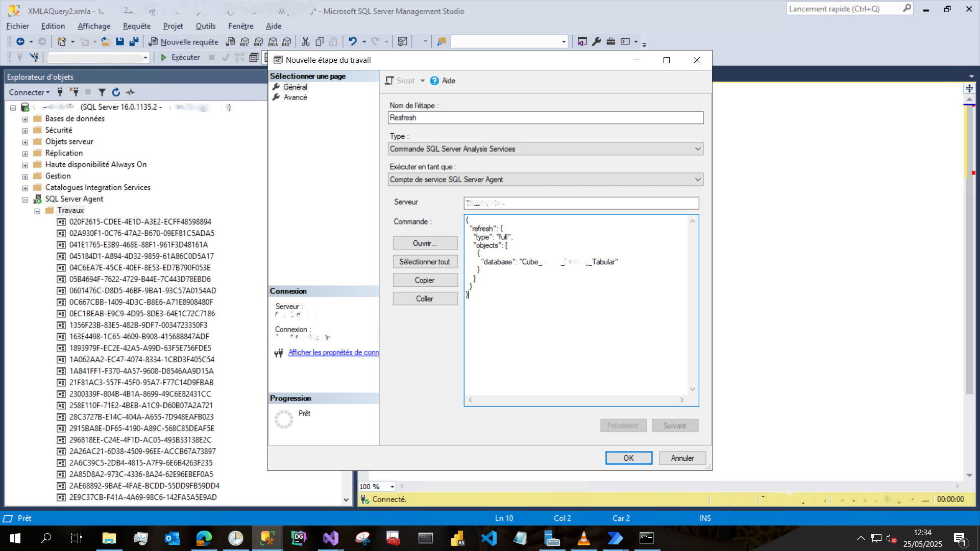The width and height of the screenshot is (980, 551).
Task: Open the Fichier menu
Action: coord(17,26)
